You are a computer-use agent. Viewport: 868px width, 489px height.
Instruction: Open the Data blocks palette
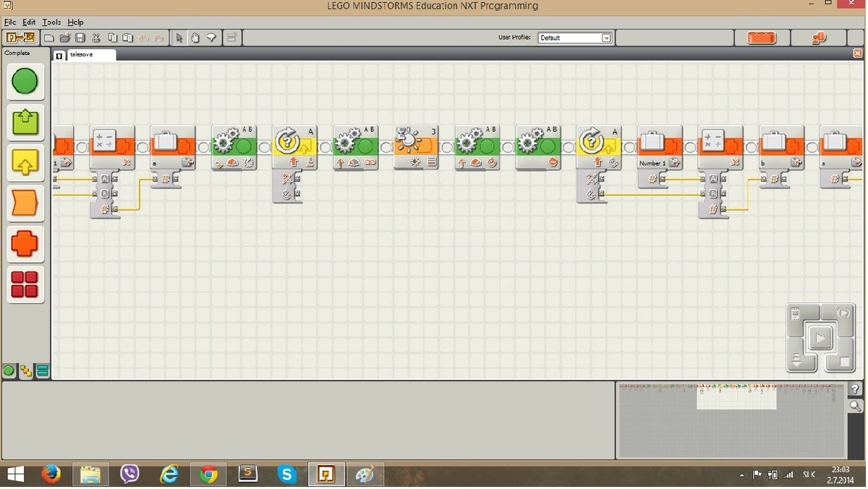click(x=25, y=244)
